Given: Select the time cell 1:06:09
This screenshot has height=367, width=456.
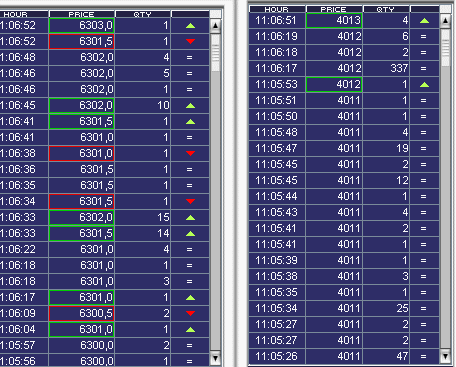Looking at the screenshot, I should coord(24,314).
